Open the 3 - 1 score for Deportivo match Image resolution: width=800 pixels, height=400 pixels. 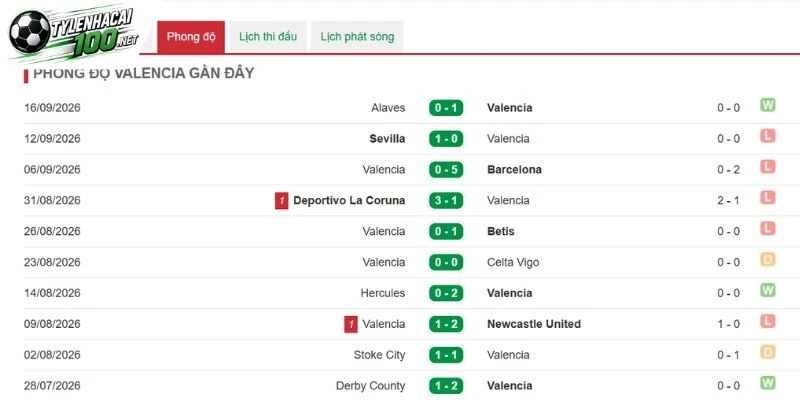click(x=446, y=201)
